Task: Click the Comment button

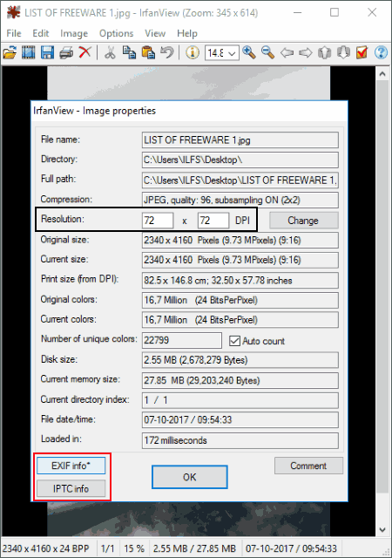Action: [308, 466]
